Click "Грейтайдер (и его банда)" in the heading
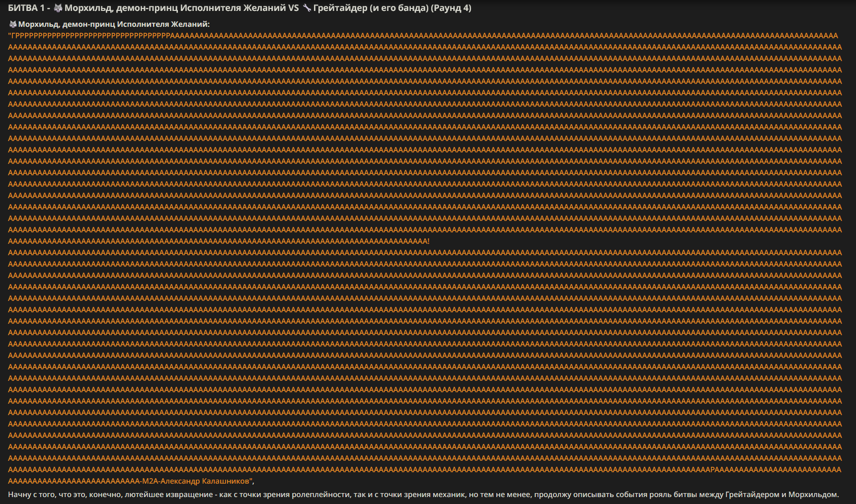The image size is (856, 504). tap(371, 8)
